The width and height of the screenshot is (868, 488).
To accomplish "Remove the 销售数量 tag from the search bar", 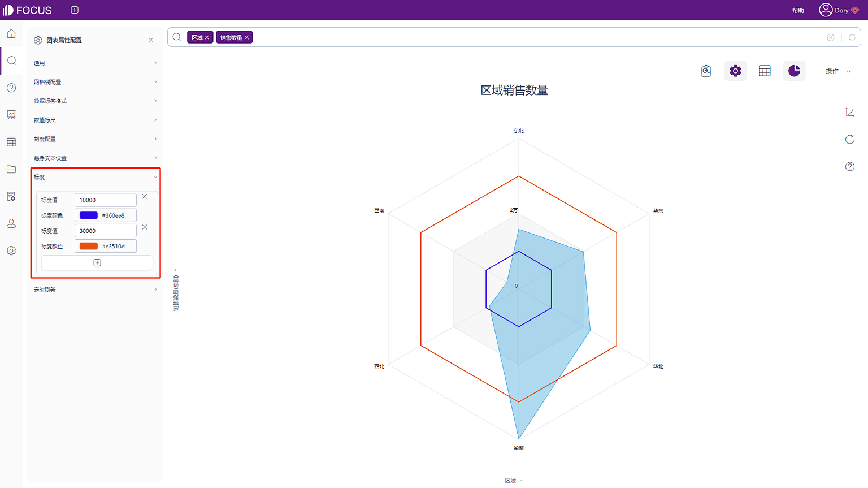I will 246,38.
